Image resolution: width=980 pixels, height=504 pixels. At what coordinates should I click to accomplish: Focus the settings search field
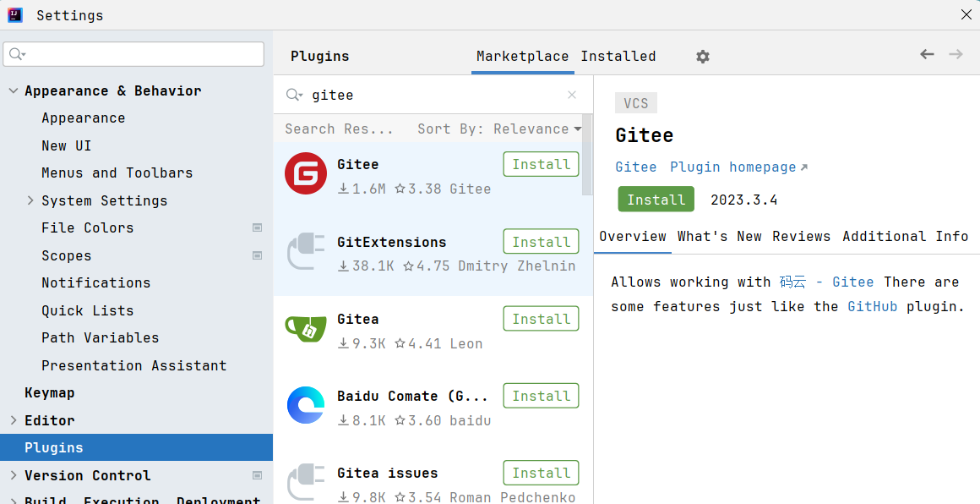[x=133, y=54]
